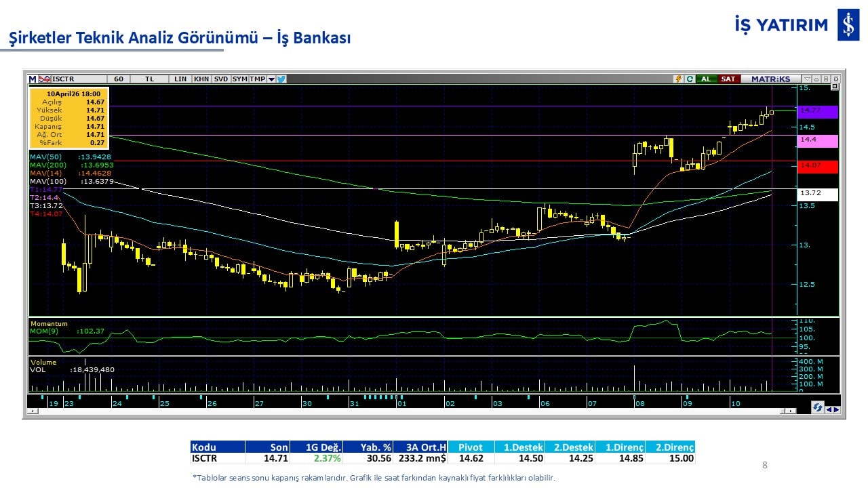Click the purple 14.77 price level label
The height and width of the screenshot is (488, 868).
pyautogui.click(x=818, y=111)
